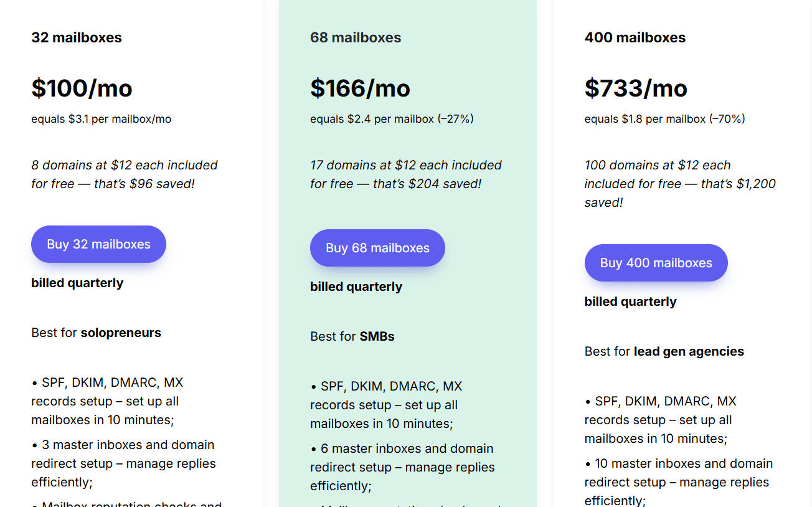
Task: Click billed quarterly under the 68 mailboxes plan
Action: click(356, 286)
